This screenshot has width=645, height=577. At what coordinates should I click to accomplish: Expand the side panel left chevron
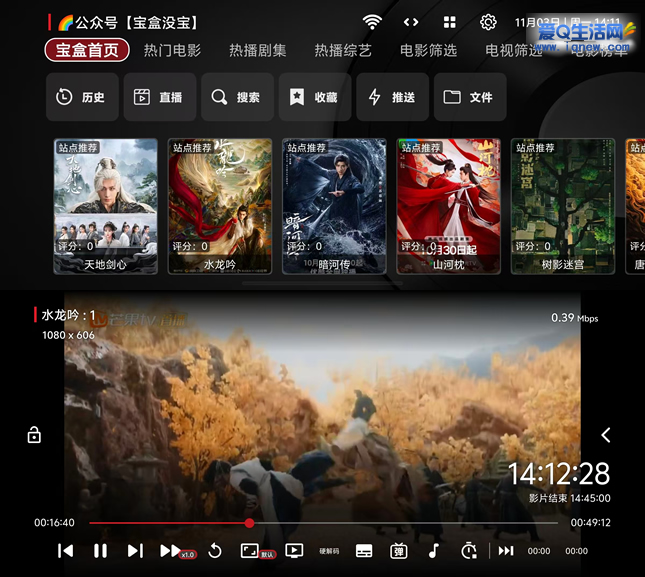pyautogui.click(x=606, y=435)
